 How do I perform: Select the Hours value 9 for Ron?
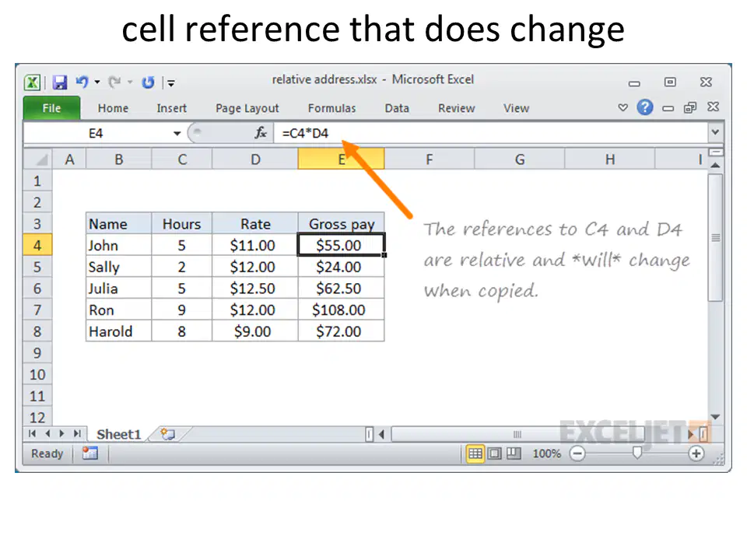click(x=181, y=310)
